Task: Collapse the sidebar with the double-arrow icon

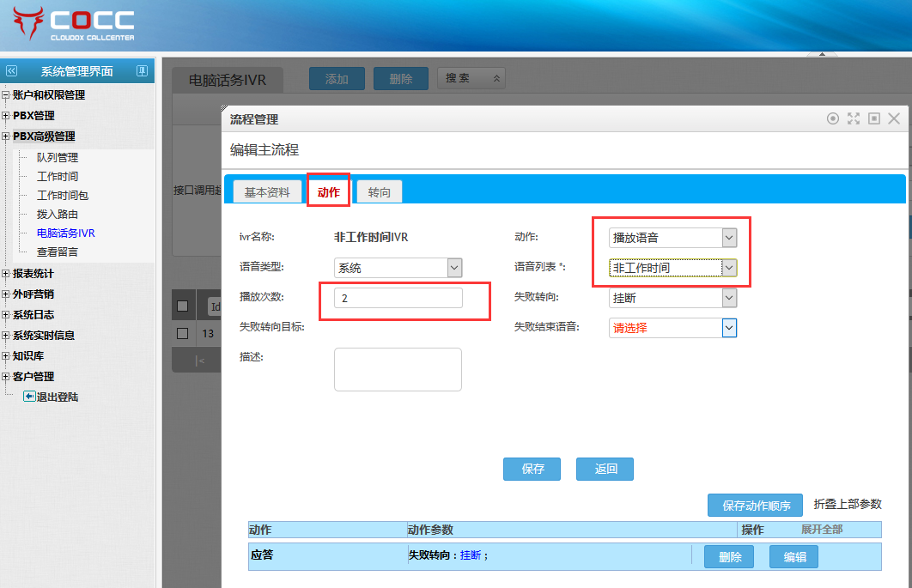Action: (x=11, y=71)
